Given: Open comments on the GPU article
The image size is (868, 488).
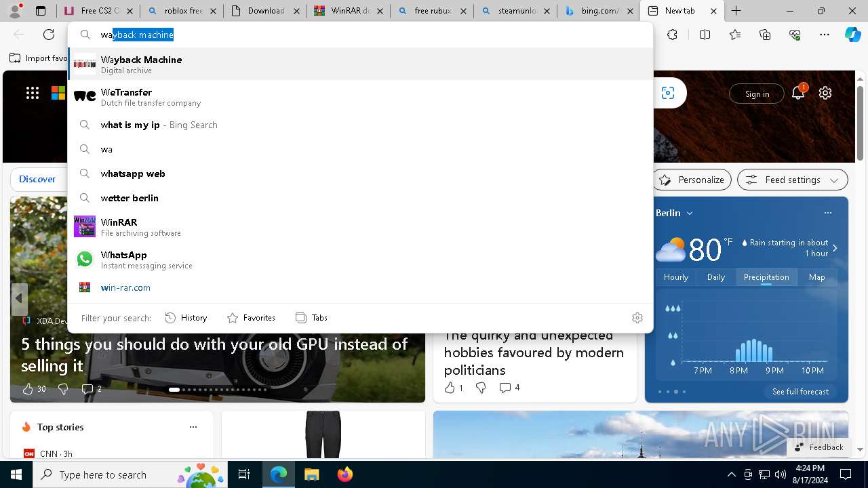Looking at the screenshot, I should click(x=92, y=389).
